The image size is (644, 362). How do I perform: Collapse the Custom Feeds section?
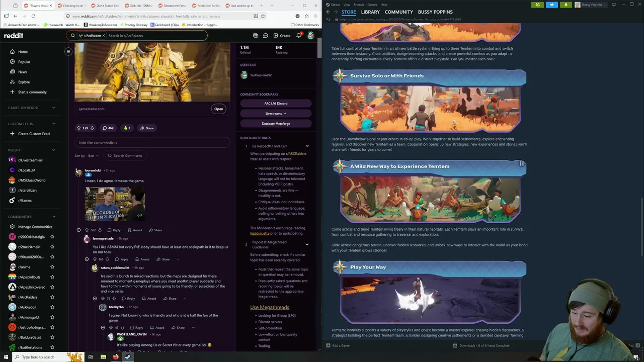pyautogui.click(x=54, y=124)
